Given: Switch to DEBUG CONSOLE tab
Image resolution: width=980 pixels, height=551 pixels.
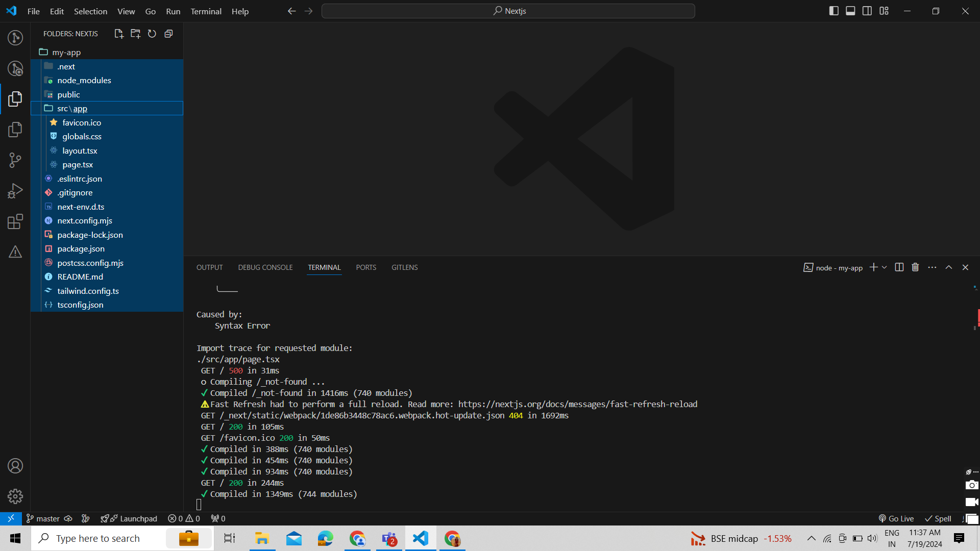Looking at the screenshot, I should tap(265, 267).
